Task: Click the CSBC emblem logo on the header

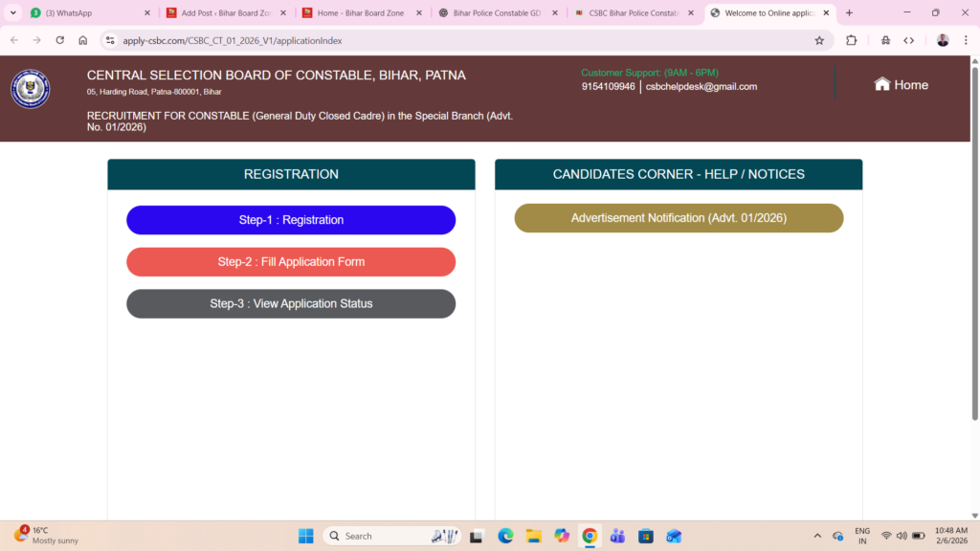Action: coord(30,88)
